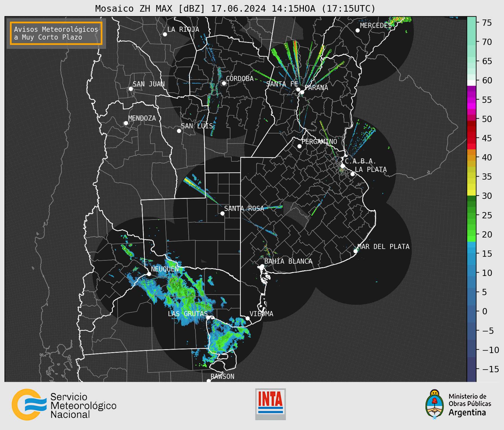Click the SAN LUIS city marker dot
The image size is (504, 430).
coord(179,131)
